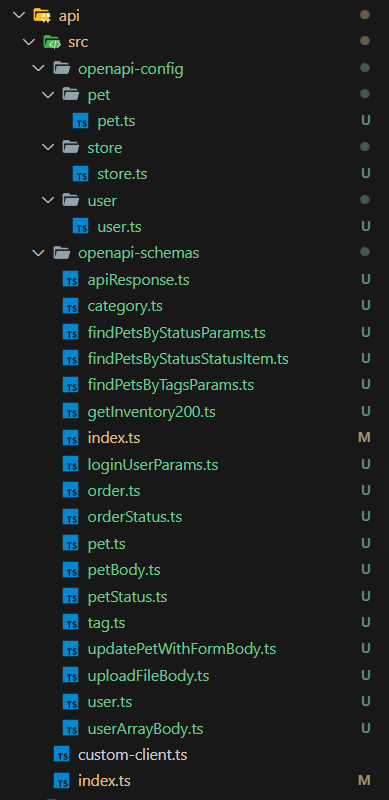Screen dimensions: 389x800
Task: Click the TypeScript icon beside custom-client.ts
Action: [61, 755]
